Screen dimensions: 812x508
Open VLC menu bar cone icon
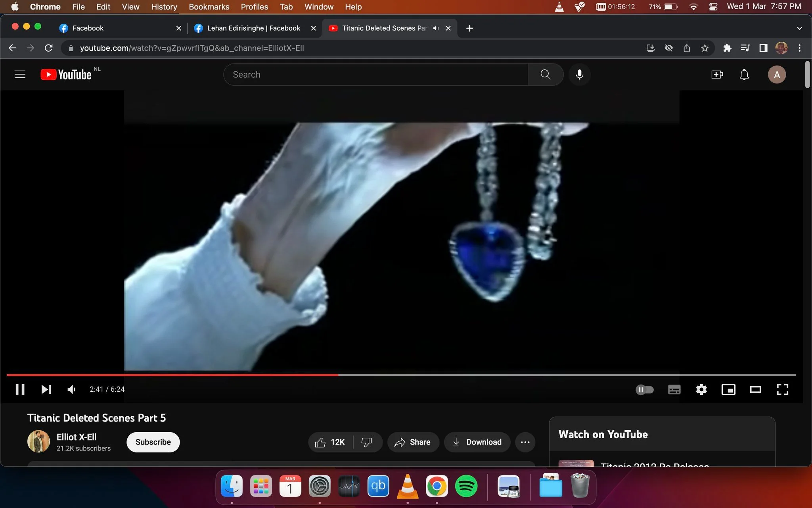[559, 7]
